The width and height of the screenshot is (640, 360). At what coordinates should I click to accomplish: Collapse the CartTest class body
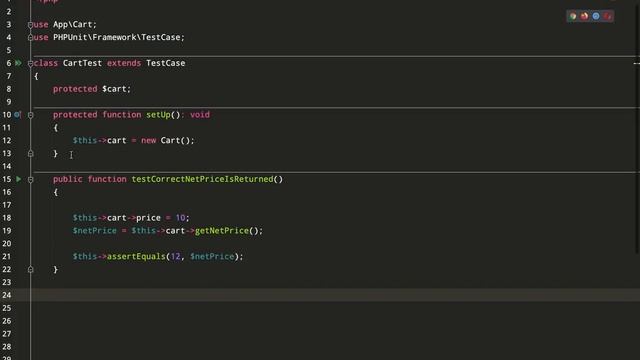click(30, 63)
